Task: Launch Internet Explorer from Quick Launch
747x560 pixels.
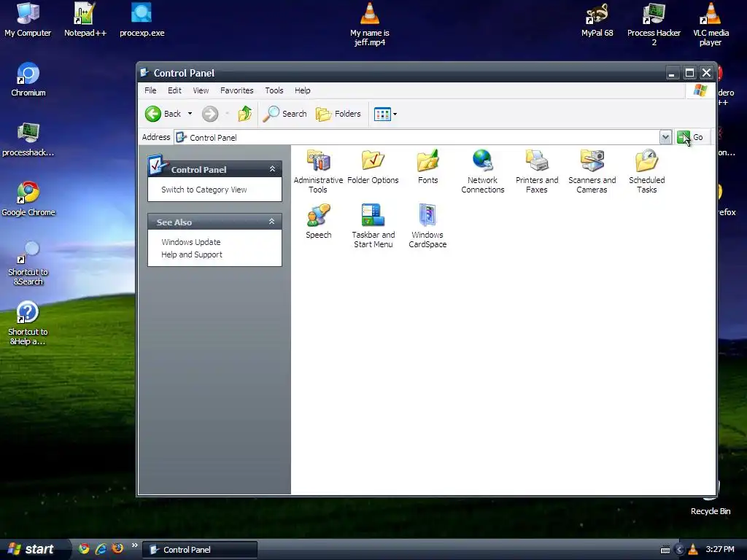Action: pos(101,549)
